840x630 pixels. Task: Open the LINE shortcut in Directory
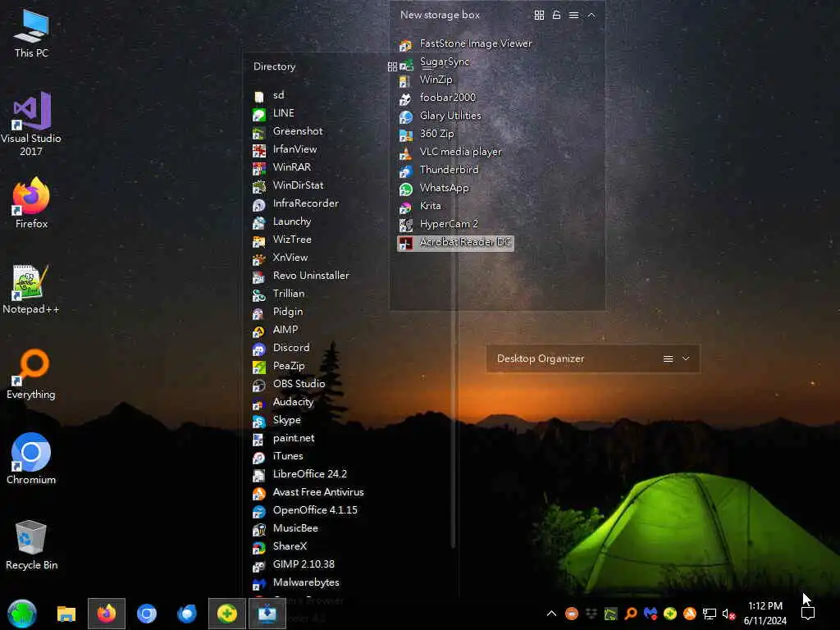pyautogui.click(x=273, y=113)
